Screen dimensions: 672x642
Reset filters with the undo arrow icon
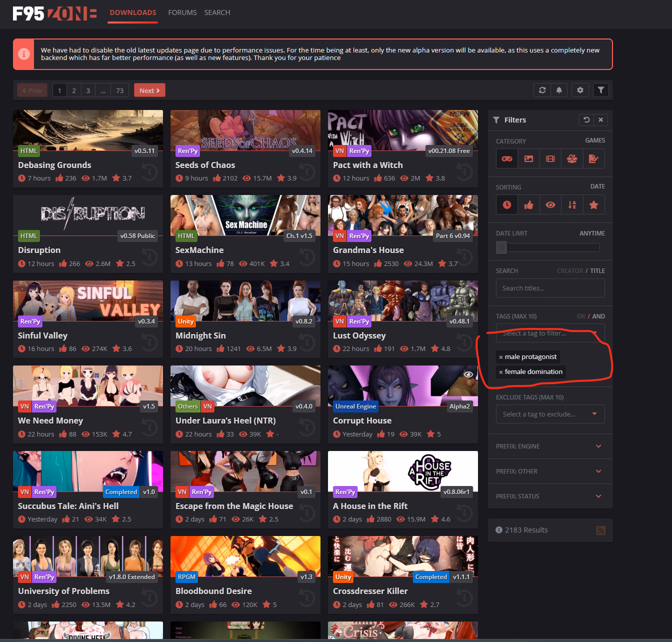[586, 120]
